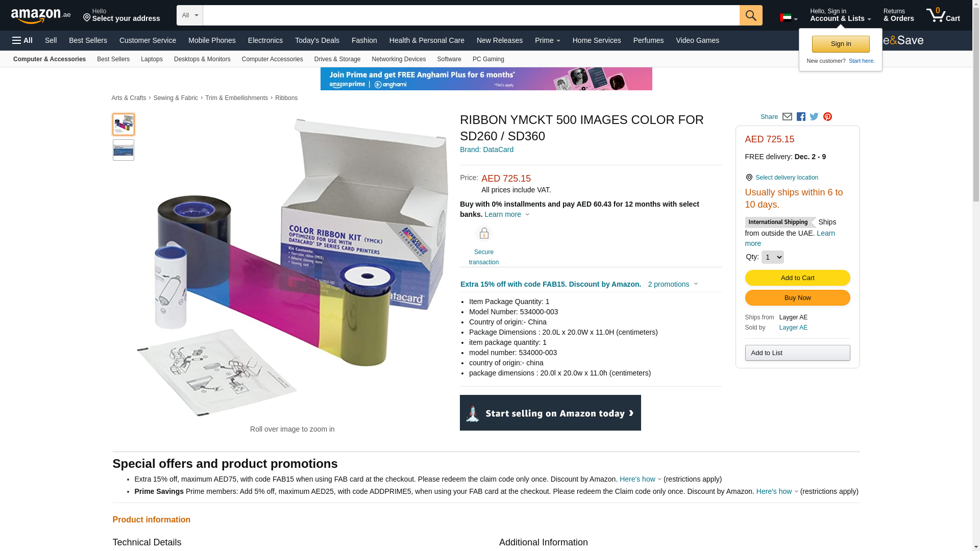The height and width of the screenshot is (551, 980).
Task: Click the Amazon.ae logo
Action: [x=41, y=16]
